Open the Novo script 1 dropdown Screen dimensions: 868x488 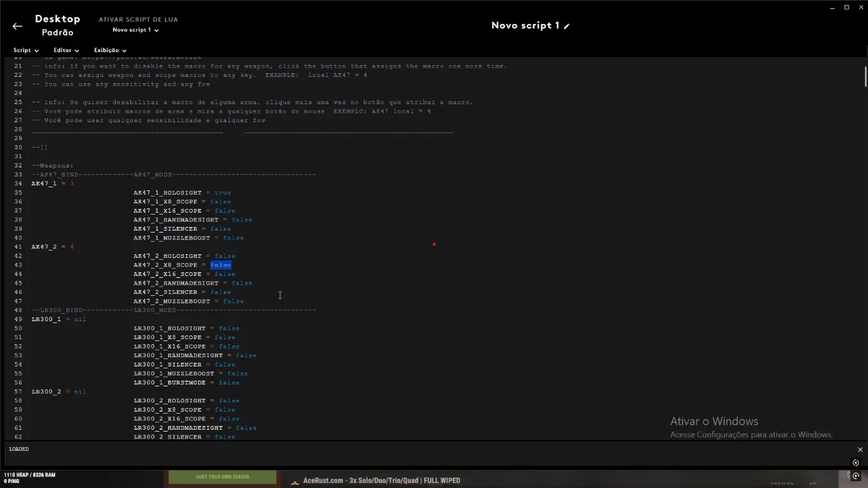tap(136, 30)
